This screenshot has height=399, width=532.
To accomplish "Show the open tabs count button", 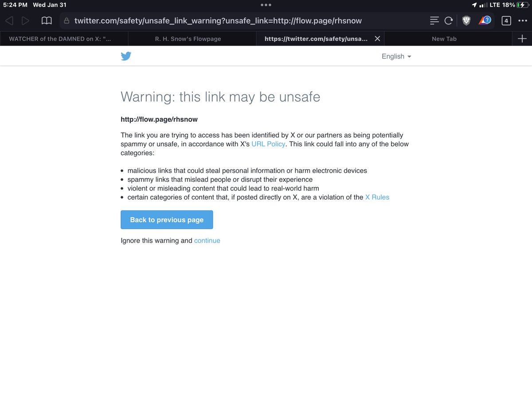I will 506,20.
